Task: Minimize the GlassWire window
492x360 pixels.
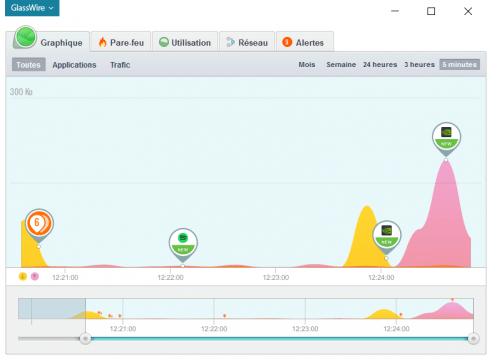Action: pos(395,11)
